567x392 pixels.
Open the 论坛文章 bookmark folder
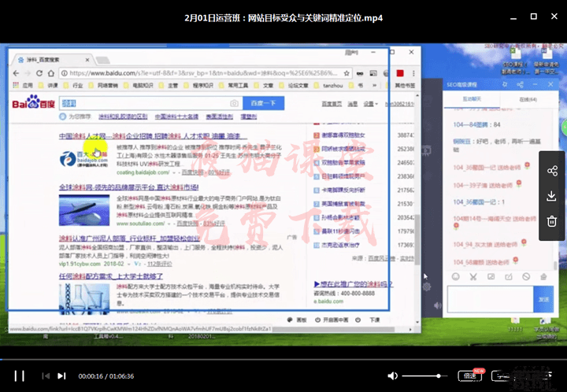click(293, 85)
